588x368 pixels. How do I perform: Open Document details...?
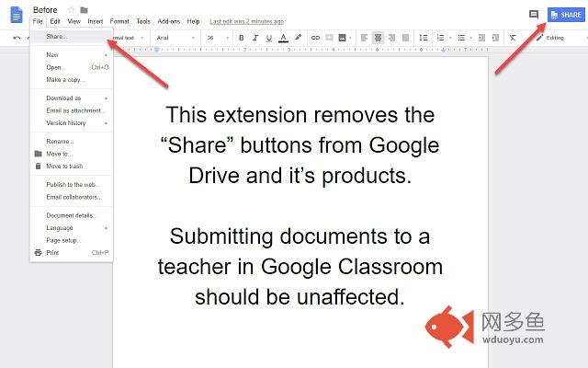coord(72,215)
